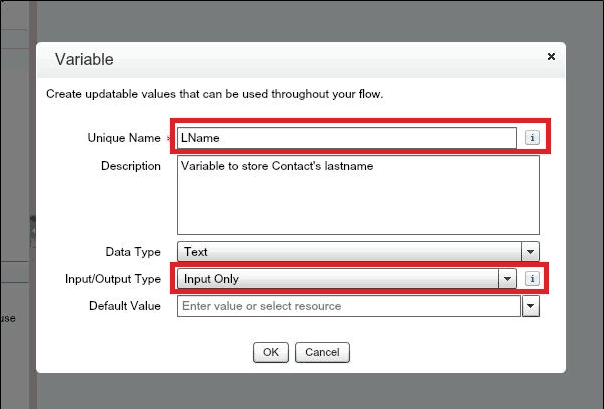Close the Variable dialog with the X

[x=551, y=58]
